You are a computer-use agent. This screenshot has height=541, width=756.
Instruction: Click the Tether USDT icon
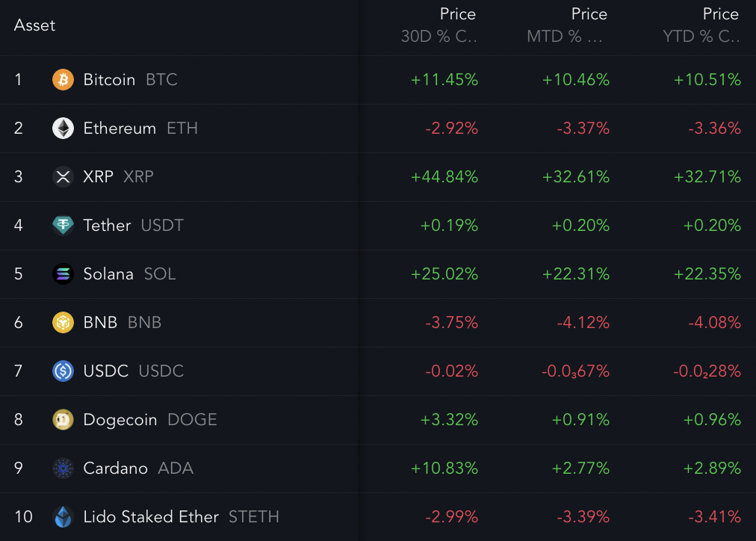coord(63,226)
